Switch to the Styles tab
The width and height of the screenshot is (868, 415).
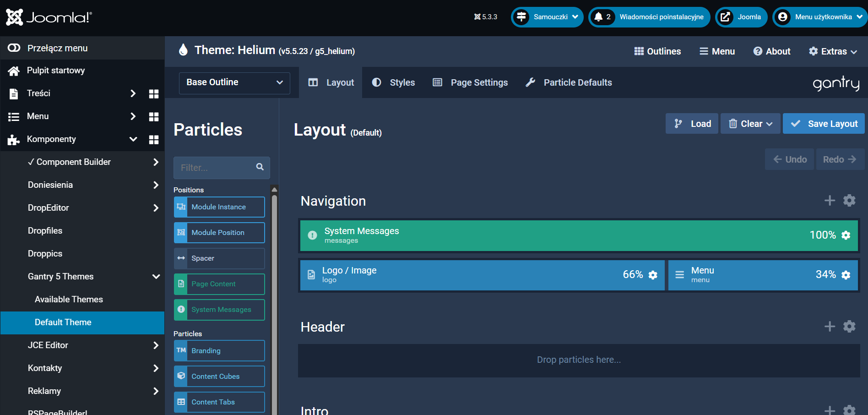point(394,82)
